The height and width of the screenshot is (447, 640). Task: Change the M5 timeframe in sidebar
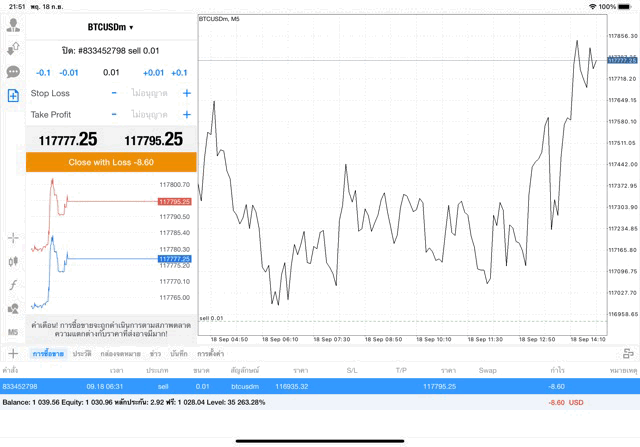tap(14, 331)
